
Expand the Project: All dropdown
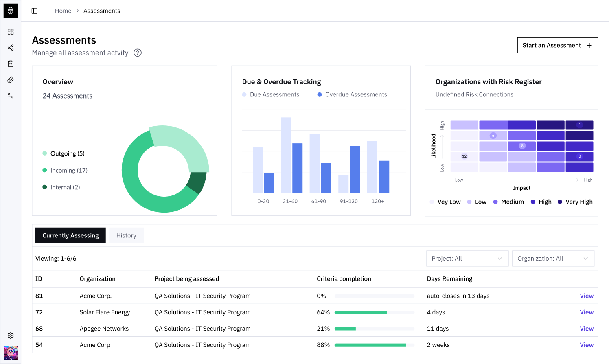(x=467, y=259)
